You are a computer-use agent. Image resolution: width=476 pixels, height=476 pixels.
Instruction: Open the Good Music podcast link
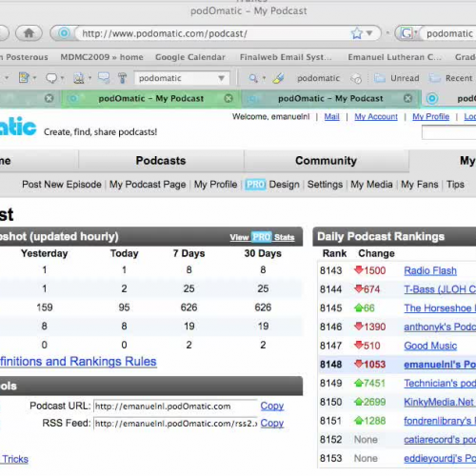[430, 346]
